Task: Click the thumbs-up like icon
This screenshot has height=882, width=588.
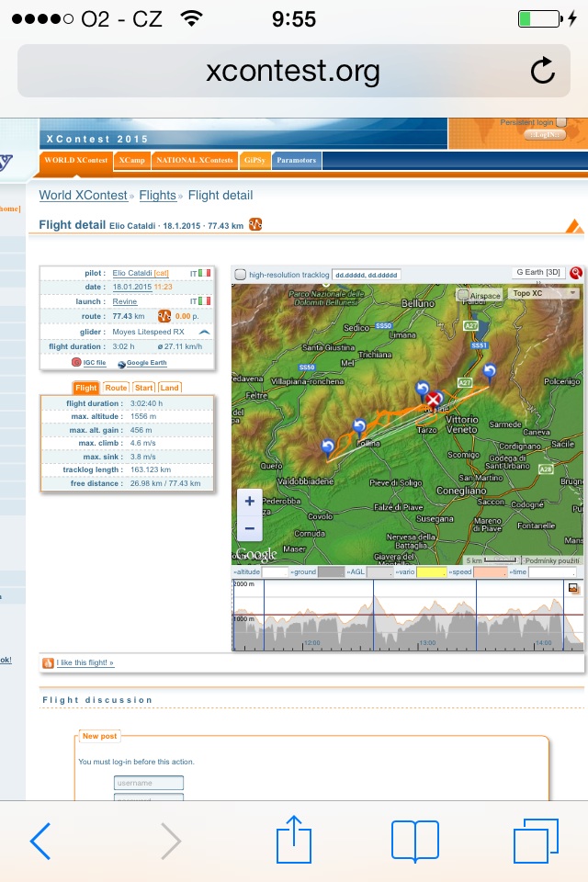Action: 48,663
